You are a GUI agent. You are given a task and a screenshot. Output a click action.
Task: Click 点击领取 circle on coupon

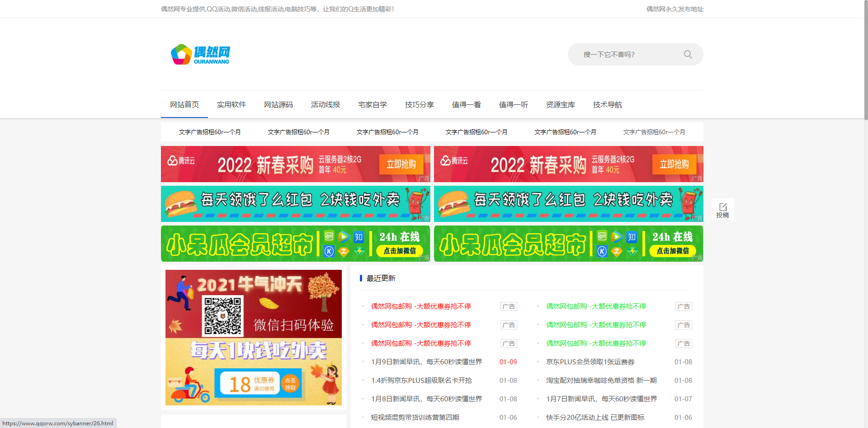tap(290, 384)
